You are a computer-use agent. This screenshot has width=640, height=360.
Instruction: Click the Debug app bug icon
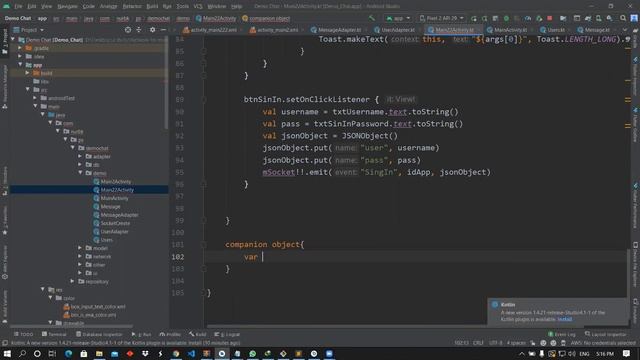(x=506, y=18)
